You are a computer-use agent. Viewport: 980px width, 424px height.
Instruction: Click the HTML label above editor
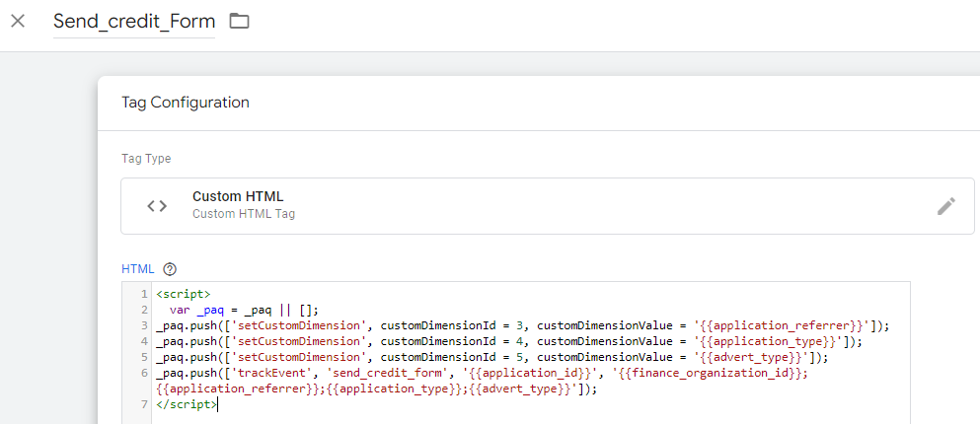137,269
